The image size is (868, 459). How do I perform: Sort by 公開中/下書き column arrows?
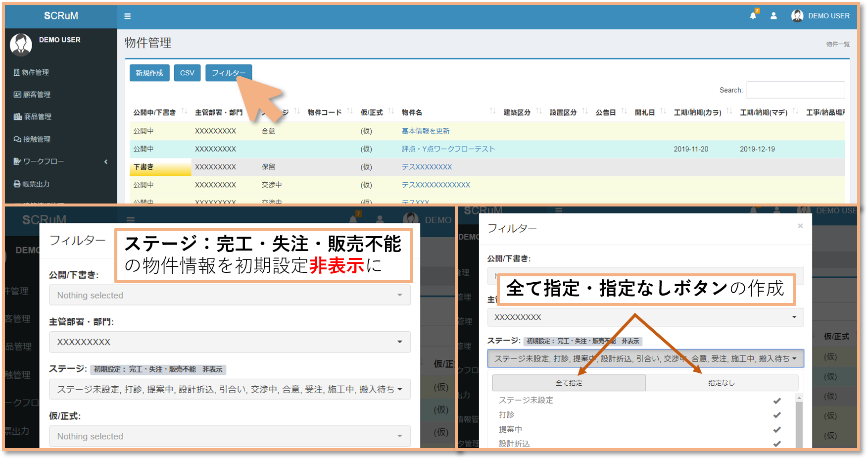coord(184,112)
